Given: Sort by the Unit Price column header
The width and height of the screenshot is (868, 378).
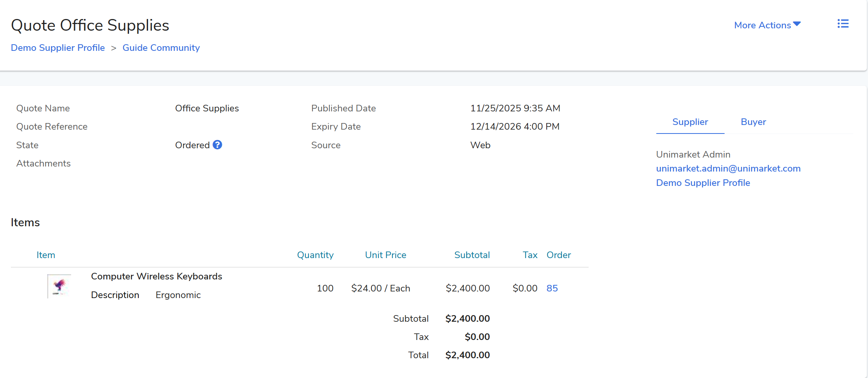Looking at the screenshot, I should [385, 255].
